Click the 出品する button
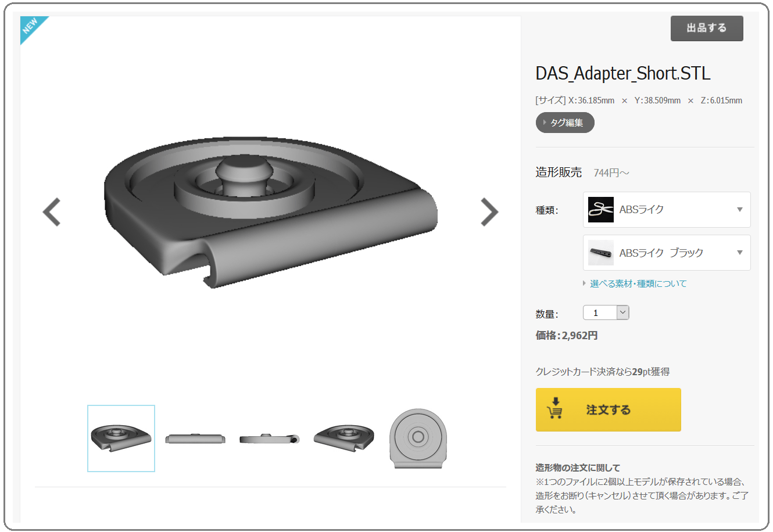This screenshot has width=773, height=532. (x=707, y=28)
